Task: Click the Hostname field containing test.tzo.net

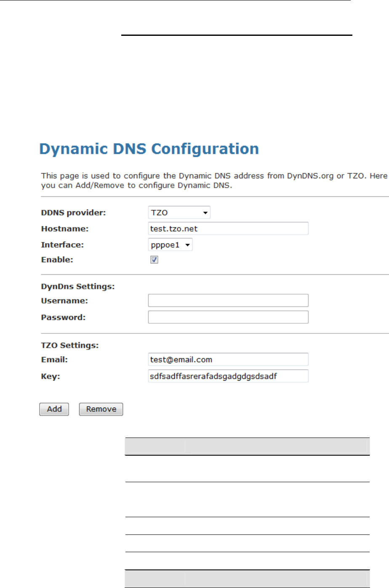Action: point(228,229)
